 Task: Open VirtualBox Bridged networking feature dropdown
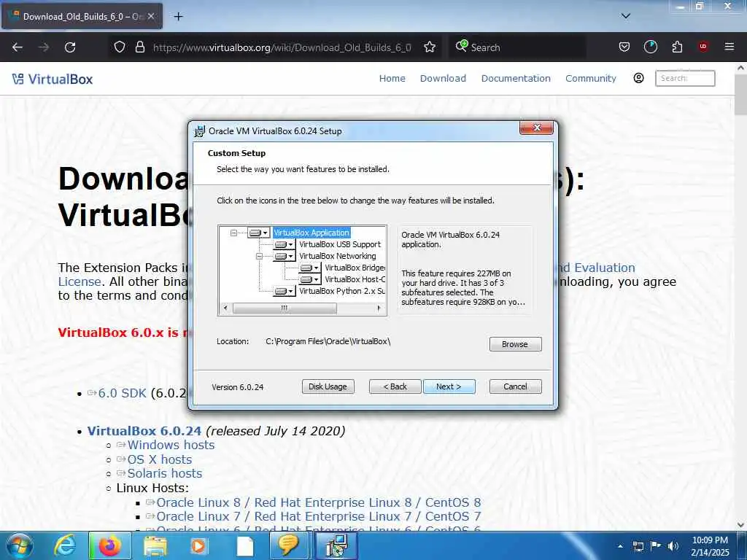pyautogui.click(x=310, y=268)
